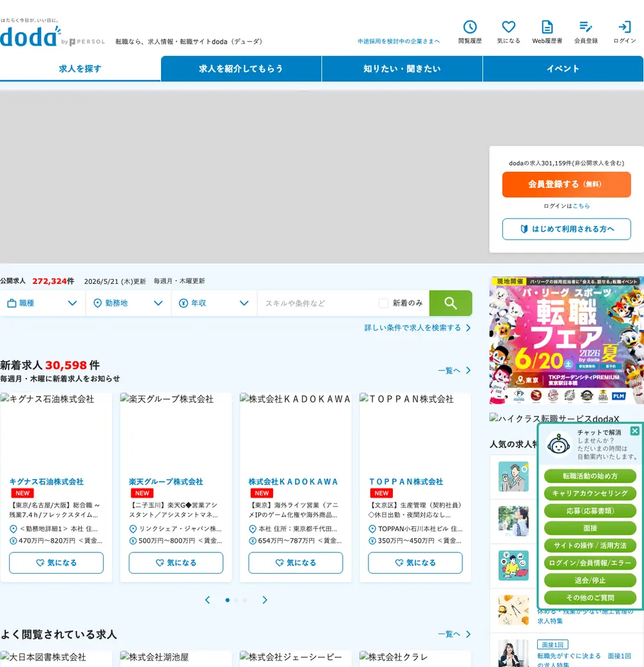Click キグナス石油株式会社 card image

(56, 432)
